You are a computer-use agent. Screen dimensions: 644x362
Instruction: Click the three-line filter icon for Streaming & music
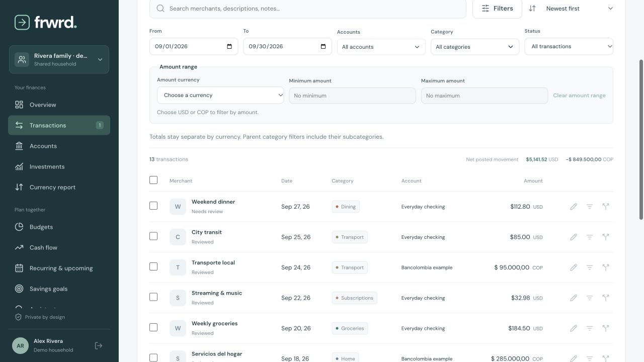590,298
